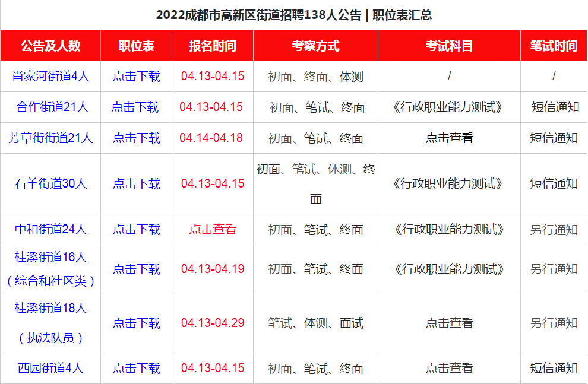Screen dimensions: 588x384
Task: Click 《行政职业能力测试》 in 合作街道 row
Action: 448,107
